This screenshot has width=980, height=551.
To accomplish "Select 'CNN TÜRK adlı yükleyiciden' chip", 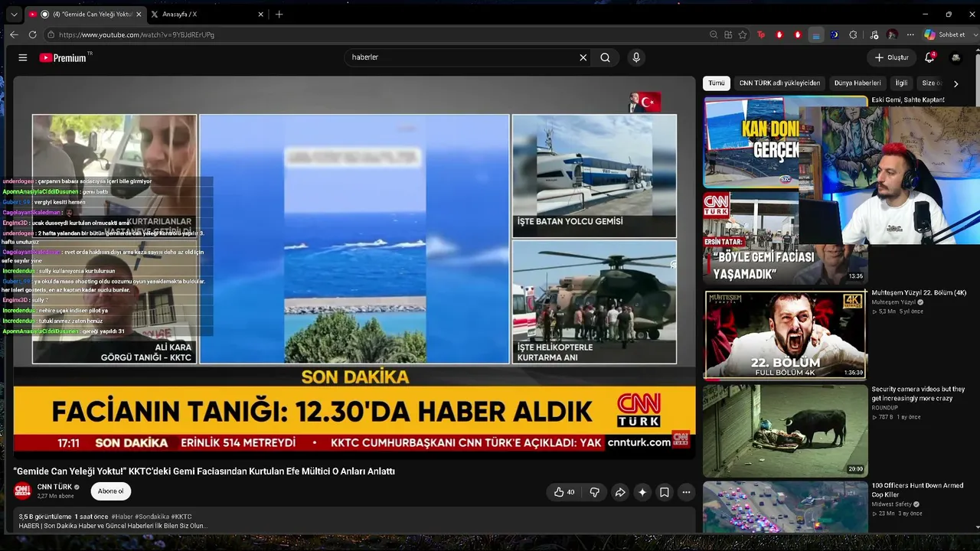I will tap(779, 83).
